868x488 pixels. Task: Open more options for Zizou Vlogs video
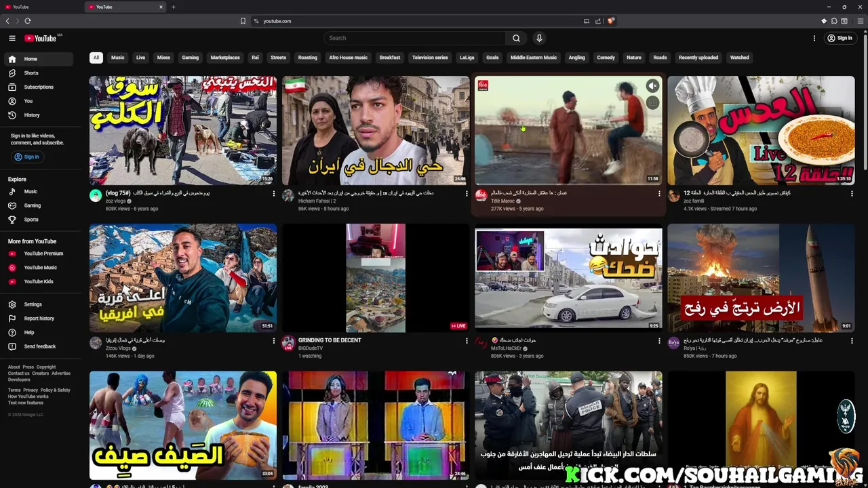click(274, 341)
